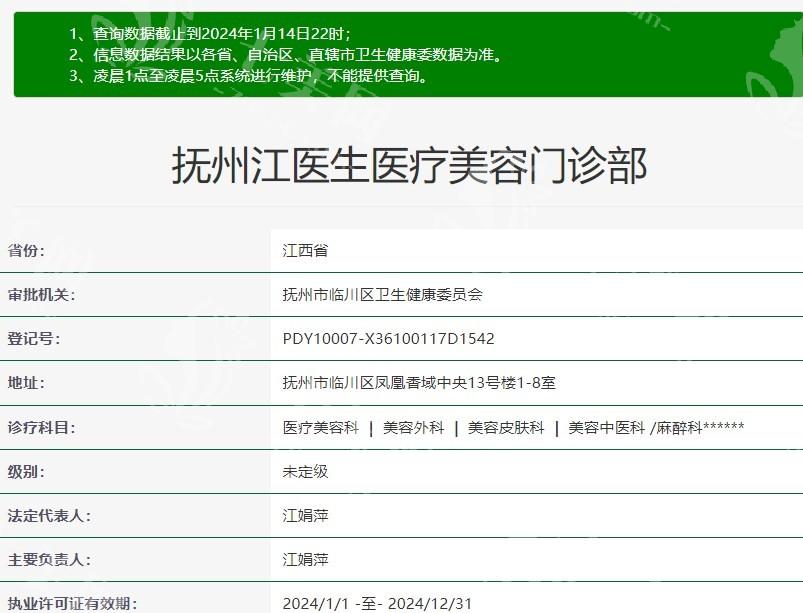Select 江娟萍 in the 法定代表人 row
The width and height of the screenshot is (803, 613).
pyautogui.click(x=305, y=516)
